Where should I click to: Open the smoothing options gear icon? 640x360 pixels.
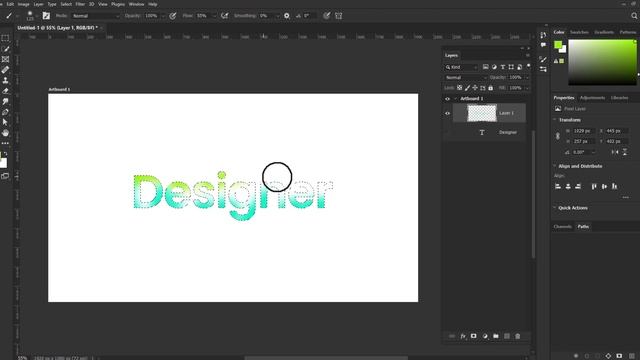click(x=287, y=16)
